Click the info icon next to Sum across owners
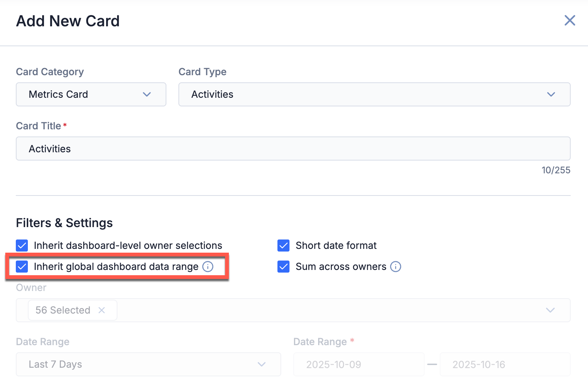588x385 pixels. (396, 267)
